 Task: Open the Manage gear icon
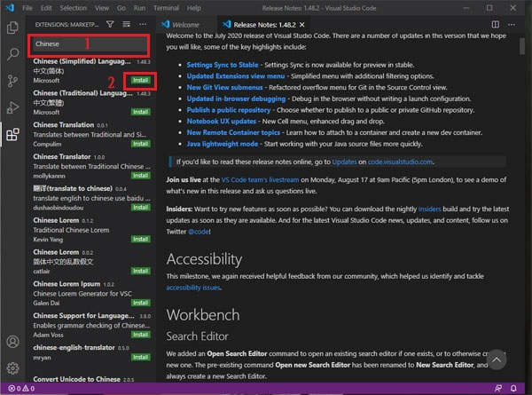pyautogui.click(x=13, y=368)
